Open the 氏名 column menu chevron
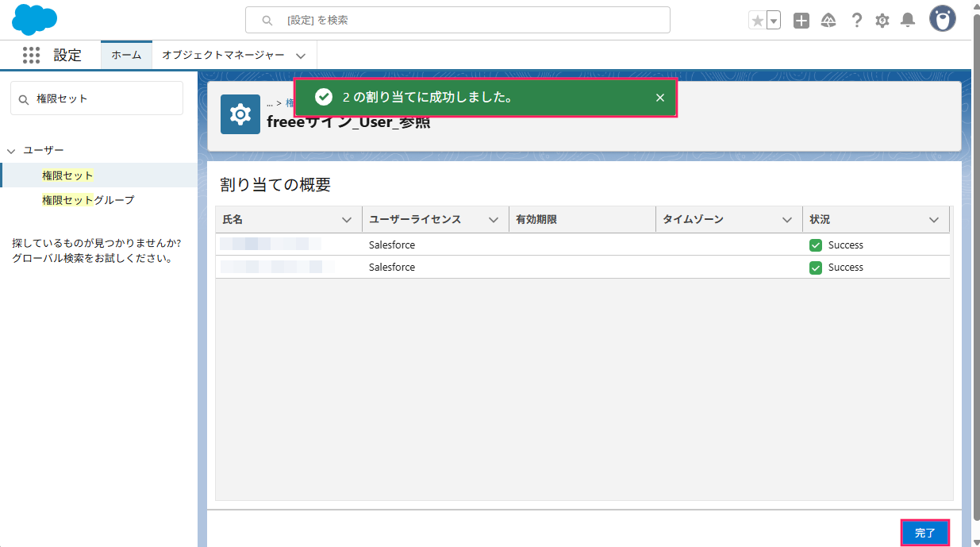 (347, 220)
